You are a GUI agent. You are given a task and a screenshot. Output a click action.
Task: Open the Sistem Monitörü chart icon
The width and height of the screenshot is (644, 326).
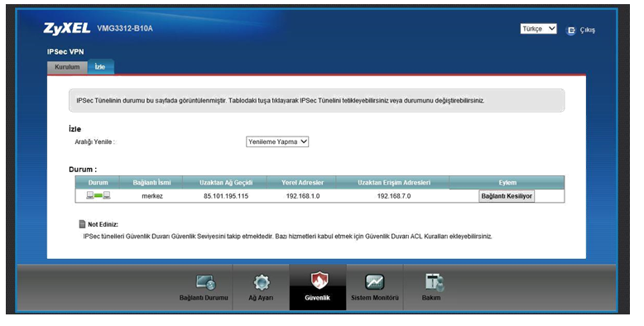coord(375,282)
